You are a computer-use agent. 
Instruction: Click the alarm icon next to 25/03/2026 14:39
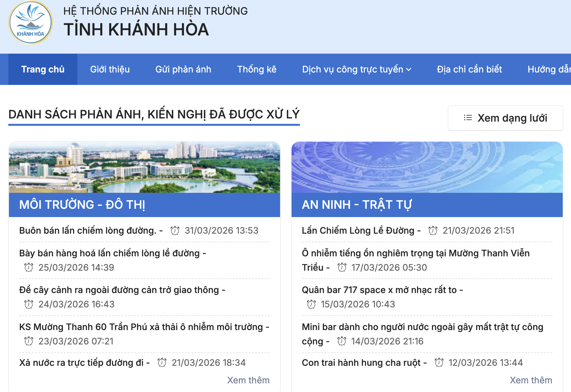coord(29,268)
